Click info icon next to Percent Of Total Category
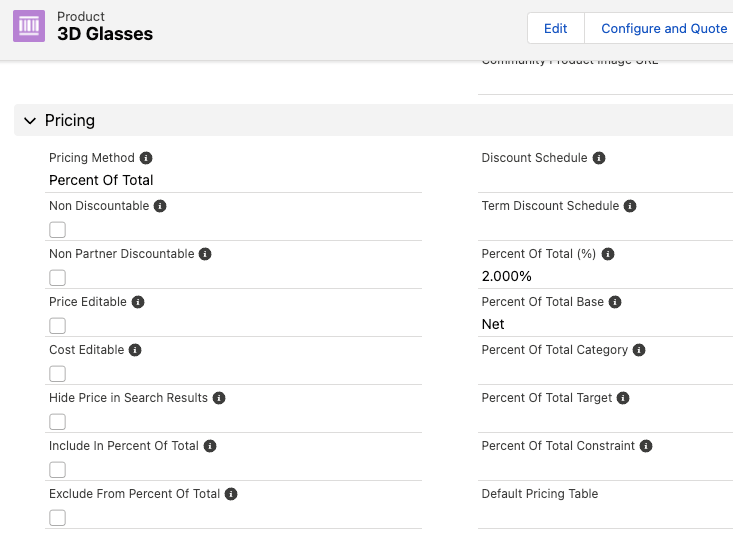733x535 pixels. [639, 350]
